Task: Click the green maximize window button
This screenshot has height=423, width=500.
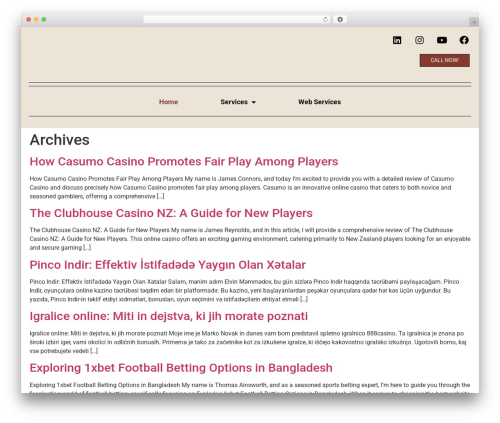Action: pyautogui.click(x=44, y=19)
